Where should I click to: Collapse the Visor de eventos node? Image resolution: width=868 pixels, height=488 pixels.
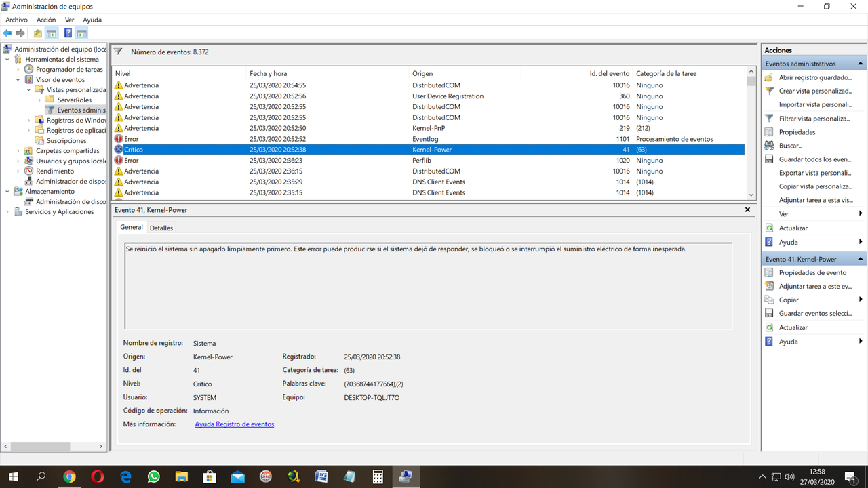[19, 79]
